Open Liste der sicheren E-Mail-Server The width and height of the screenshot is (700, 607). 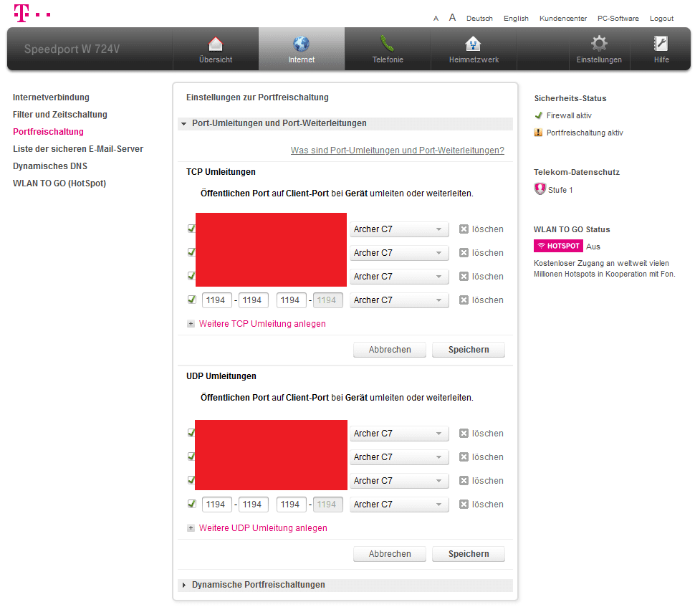(78, 149)
